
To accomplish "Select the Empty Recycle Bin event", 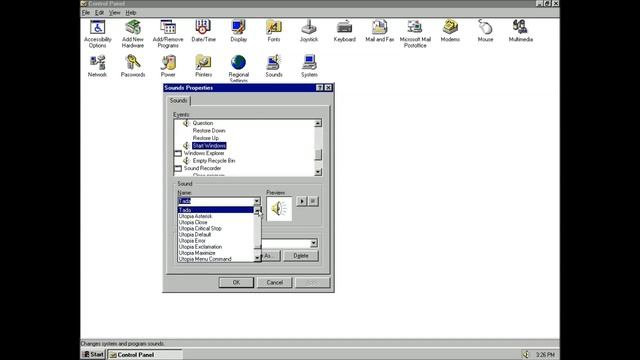I will [213, 161].
